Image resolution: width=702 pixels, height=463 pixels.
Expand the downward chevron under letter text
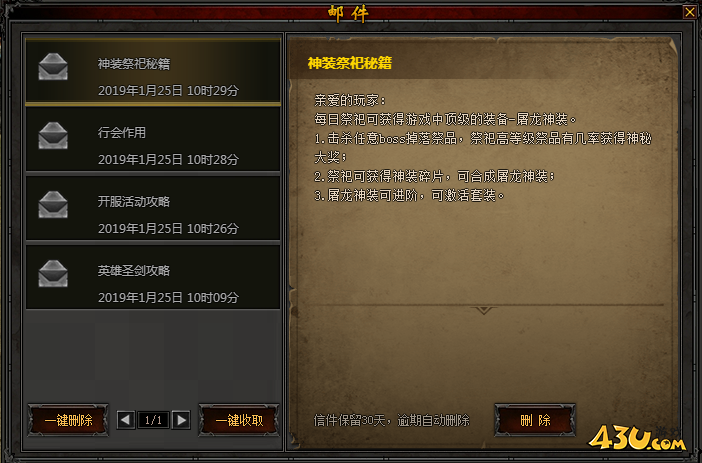(484, 310)
